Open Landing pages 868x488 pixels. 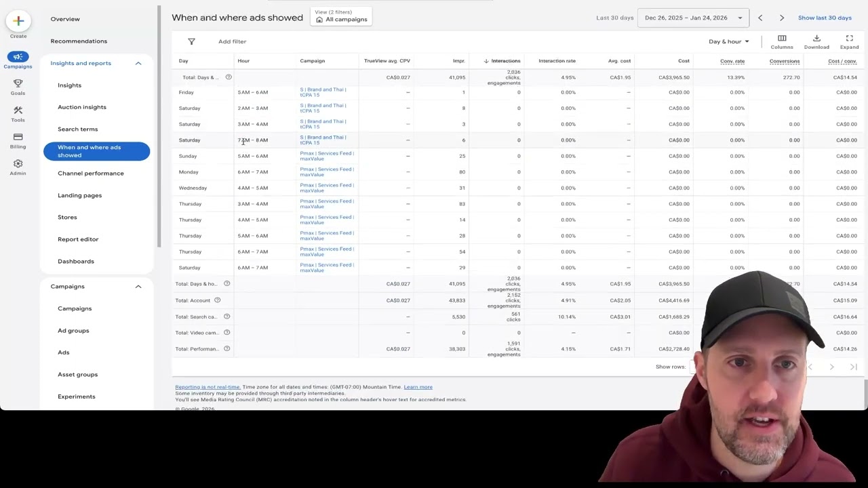pyautogui.click(x=80, y=195)
